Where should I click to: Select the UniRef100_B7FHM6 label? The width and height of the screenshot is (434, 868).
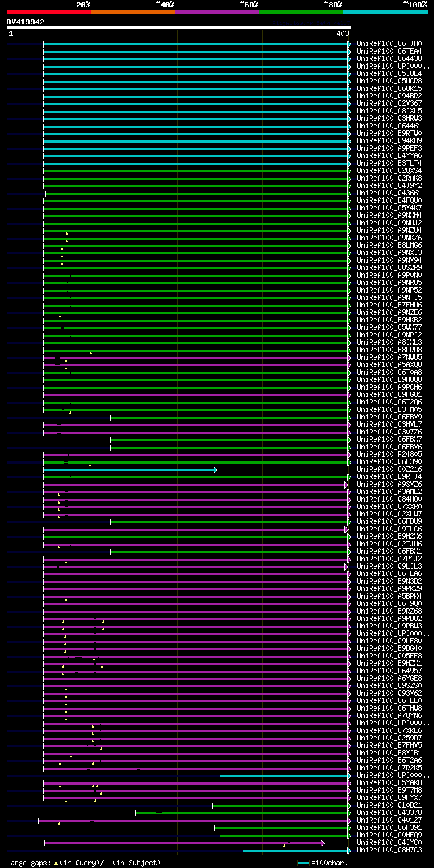[389, 305]
